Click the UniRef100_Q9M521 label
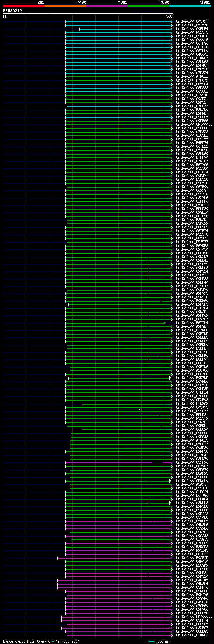Screen dimensions: 214x644 192,573
